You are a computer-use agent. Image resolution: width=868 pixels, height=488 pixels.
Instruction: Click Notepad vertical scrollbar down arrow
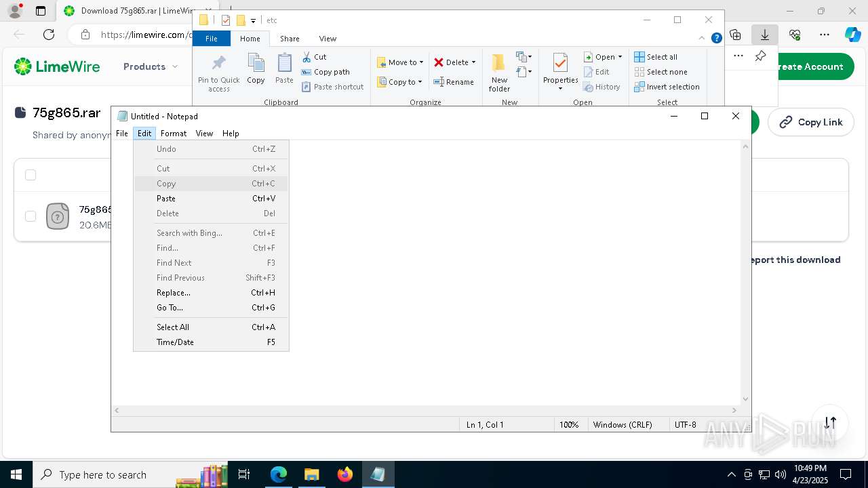(x=746, y=399)
